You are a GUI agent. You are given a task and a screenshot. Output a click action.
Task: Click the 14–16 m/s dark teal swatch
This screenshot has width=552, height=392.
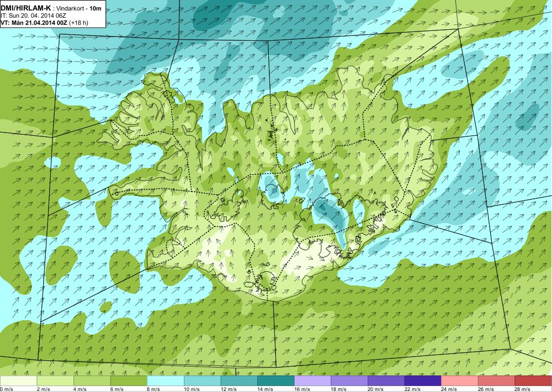[275, 381]
